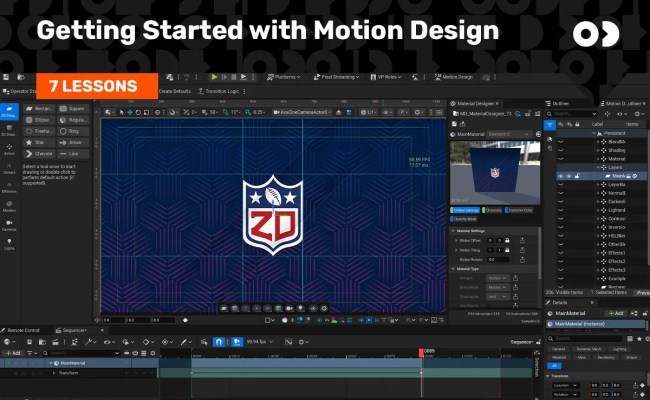Collapse the Material Type section
Screen dimensions: 650x400
(453, 269)
